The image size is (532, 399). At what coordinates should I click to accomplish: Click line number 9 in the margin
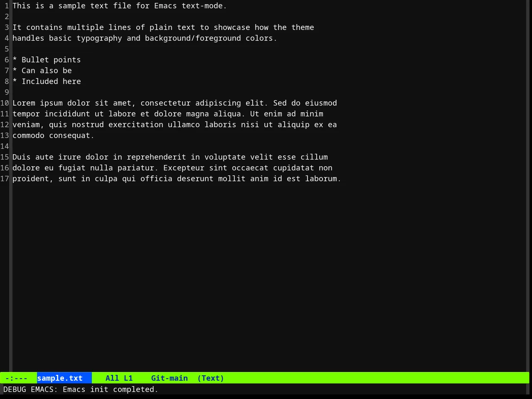coord(7,92)
